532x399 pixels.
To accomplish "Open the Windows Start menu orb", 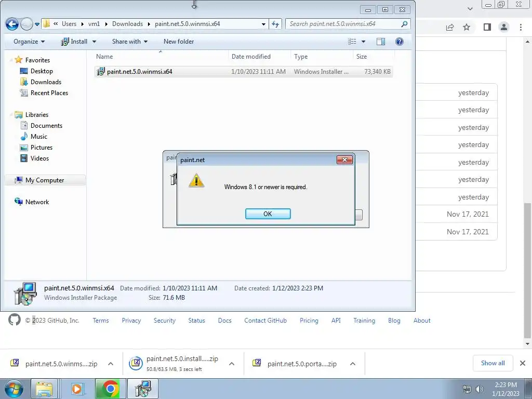I will [x=14, y=389].
